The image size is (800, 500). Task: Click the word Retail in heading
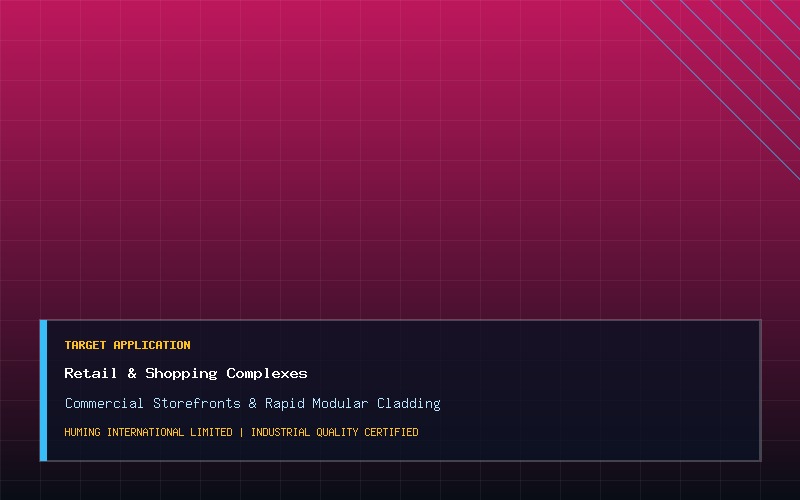point(90,373)
